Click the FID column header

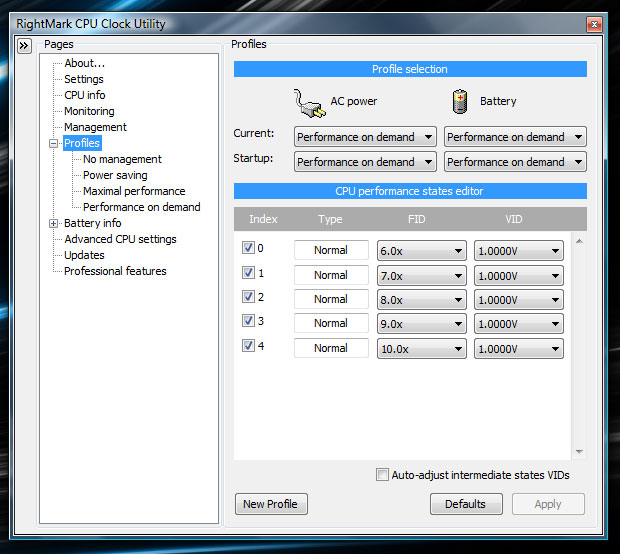coord(416,219)
